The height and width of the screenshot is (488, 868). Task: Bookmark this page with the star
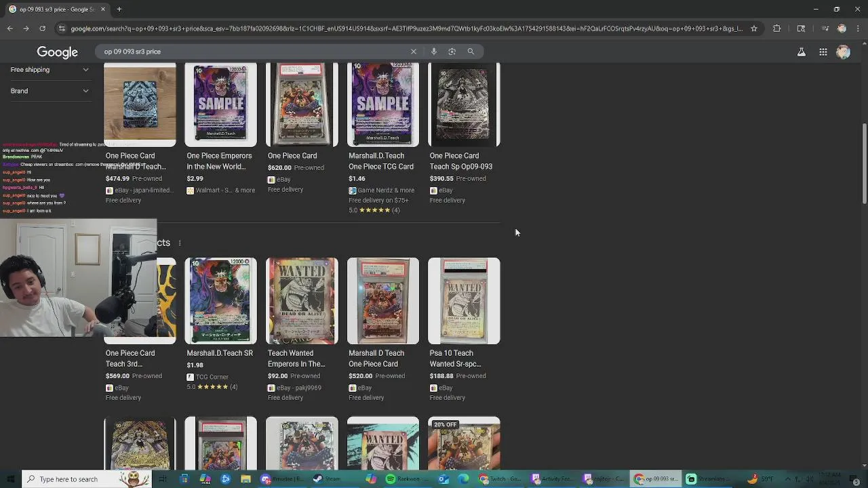(753, 28)
